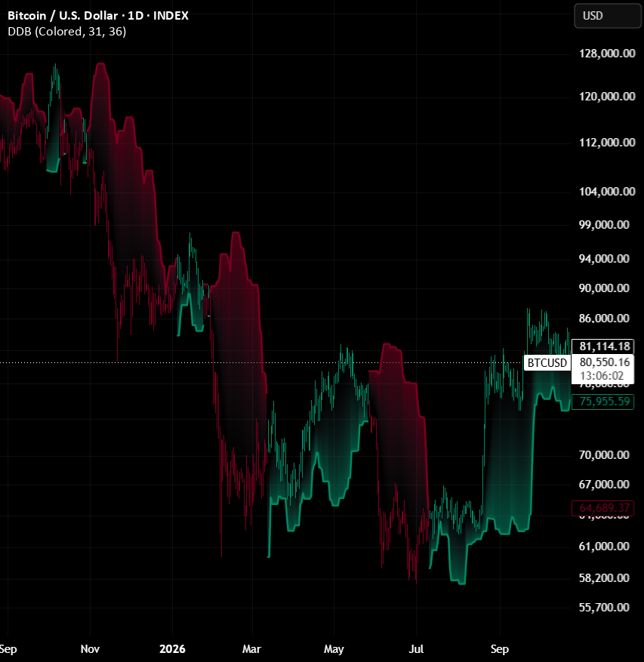Click the rightmost Sep date on time axis
Viewport: 644px width, 662px height.
500,649
